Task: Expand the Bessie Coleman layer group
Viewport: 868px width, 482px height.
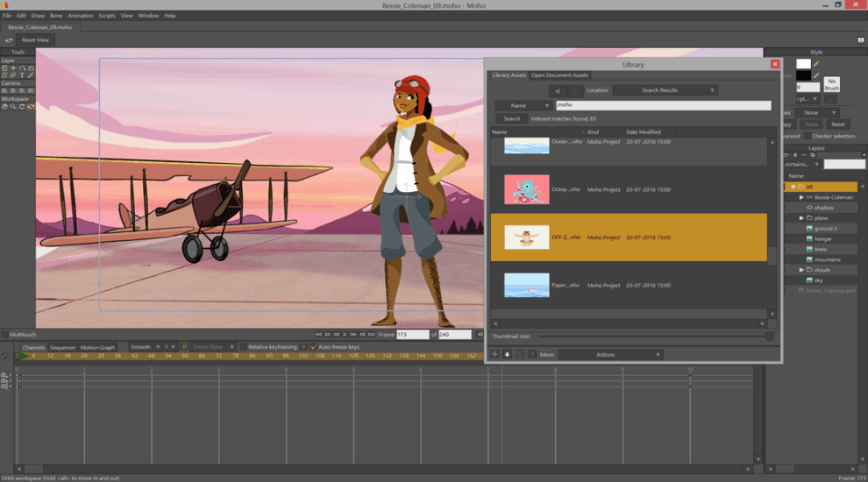Action: (x=801, y=197)
